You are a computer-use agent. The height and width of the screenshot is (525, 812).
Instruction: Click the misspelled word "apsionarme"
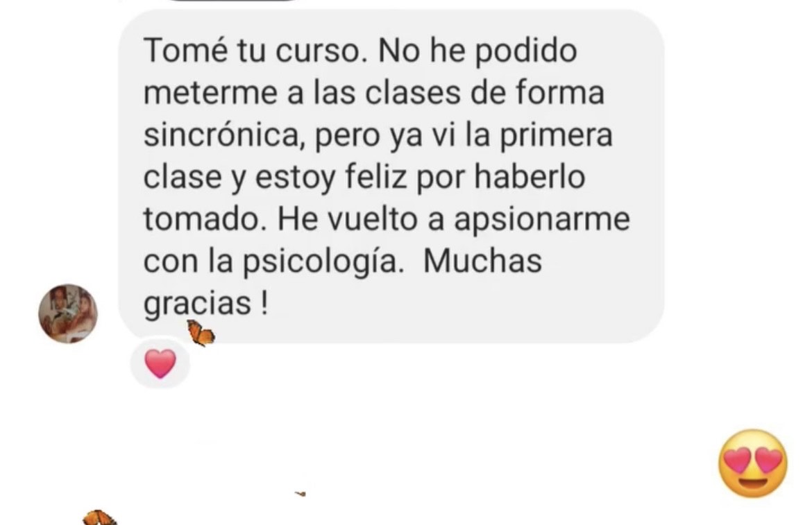pyautogui.click(x=541, y=221)
